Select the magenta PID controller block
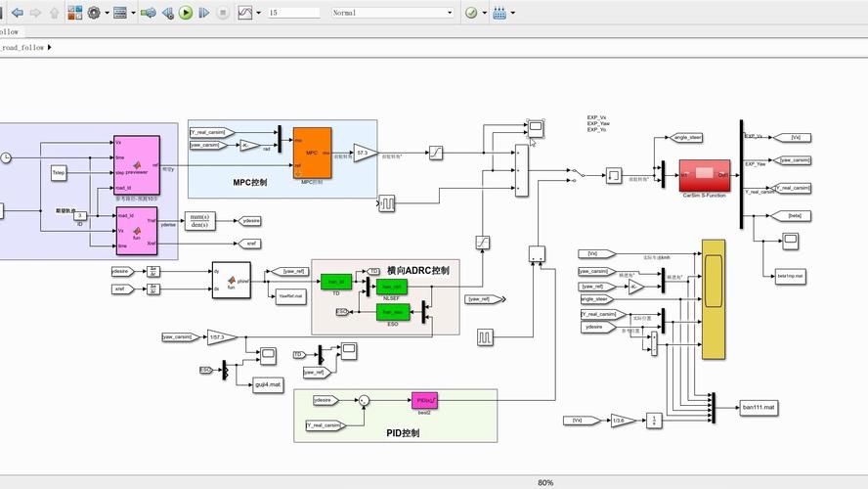This screenshot has width=868, height=489. [x=424, y=399]
